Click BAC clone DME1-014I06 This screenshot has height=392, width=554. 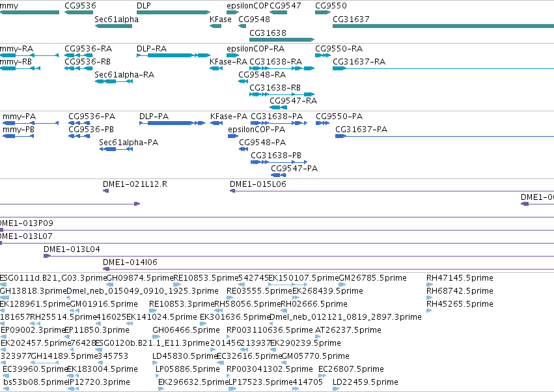[x=328, y=269]
